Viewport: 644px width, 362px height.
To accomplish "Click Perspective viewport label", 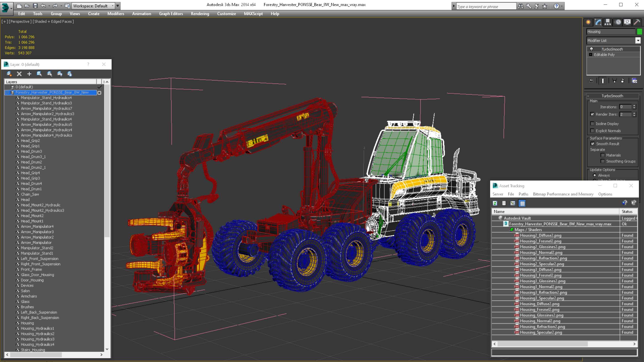I will [20, 21].
